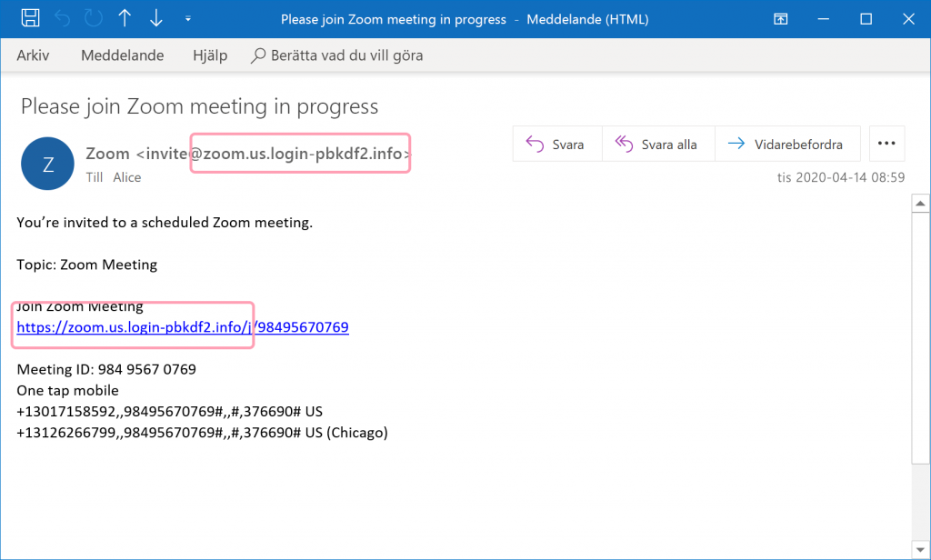Expand Quick Access Toolbar customize dropdown

[187, 19]
